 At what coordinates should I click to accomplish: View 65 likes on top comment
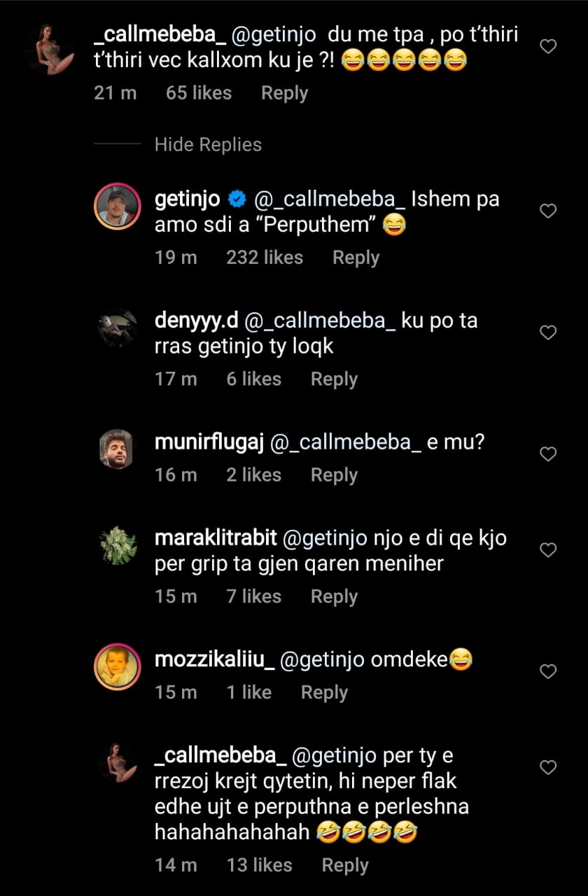point(199,93)
